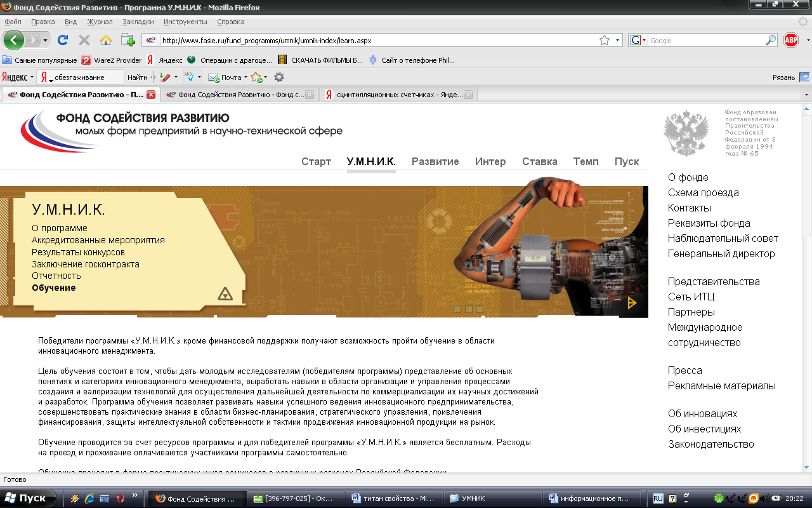
Task: Click the Yandex bookmarks star icon
Action: pos(256,77)
